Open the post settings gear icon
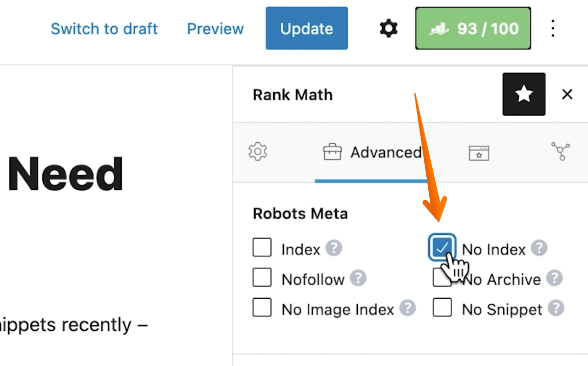Image resolution: width=588 pixels, height=366 pixels. click(x=387, y=29)
